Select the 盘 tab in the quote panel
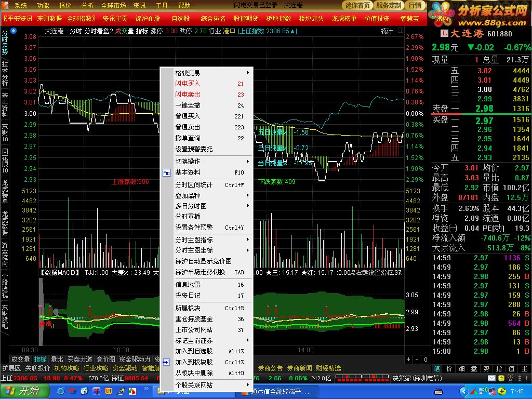The image size is (532, 399). (x=474, y=368)
